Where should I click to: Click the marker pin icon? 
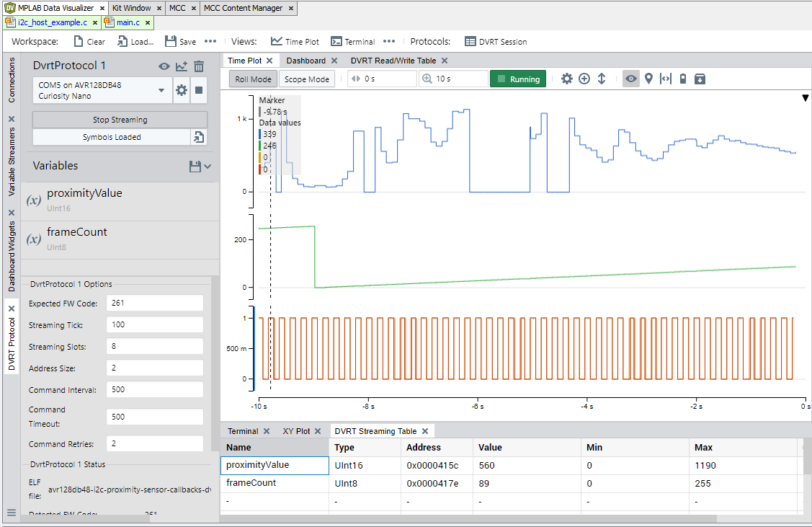(x=648, y=79)
